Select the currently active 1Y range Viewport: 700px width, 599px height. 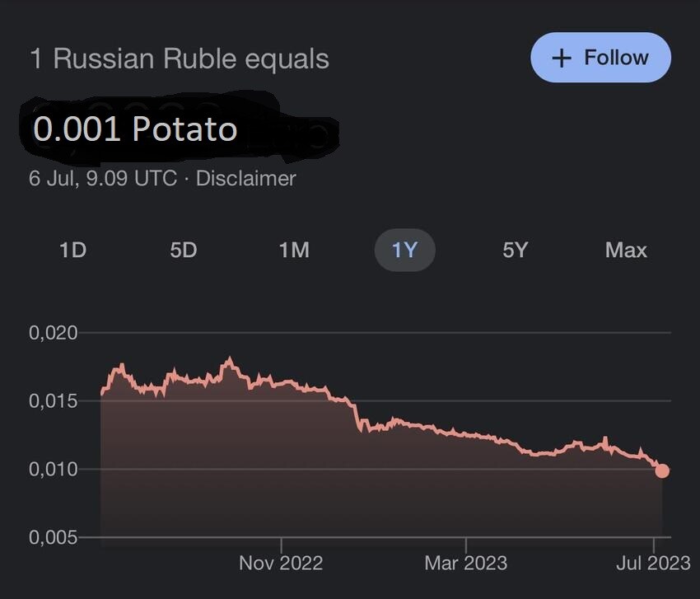(x=404, y=250)
